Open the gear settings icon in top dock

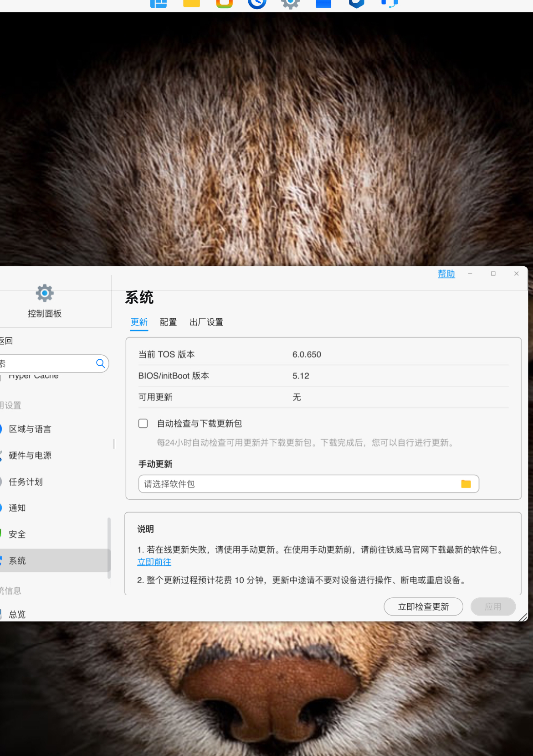pyautogui.click(x=290, y=4)
